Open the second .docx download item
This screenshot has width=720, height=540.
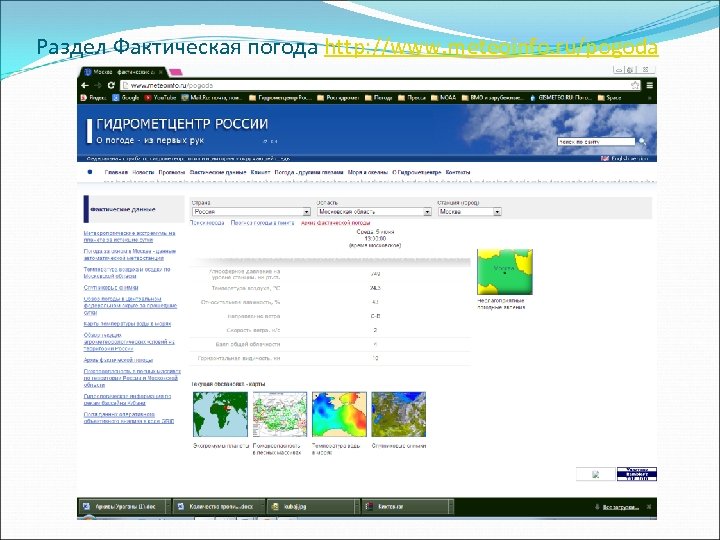click(216, 506)
